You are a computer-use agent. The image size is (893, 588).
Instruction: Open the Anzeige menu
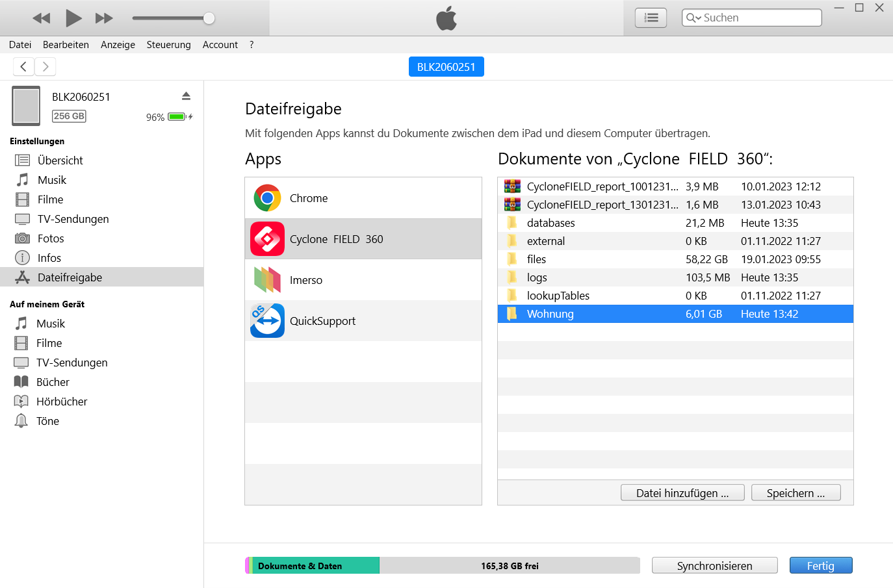tap(118, 45)
